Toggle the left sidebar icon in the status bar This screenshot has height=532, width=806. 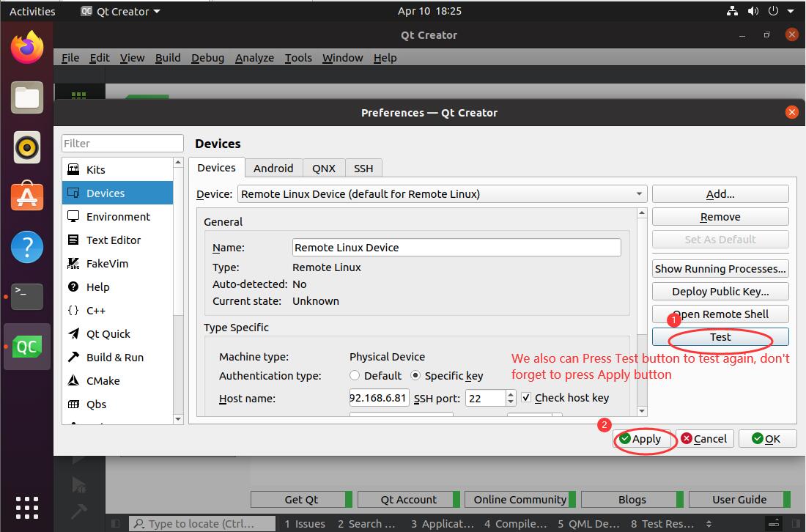click(x=116, y=524)
